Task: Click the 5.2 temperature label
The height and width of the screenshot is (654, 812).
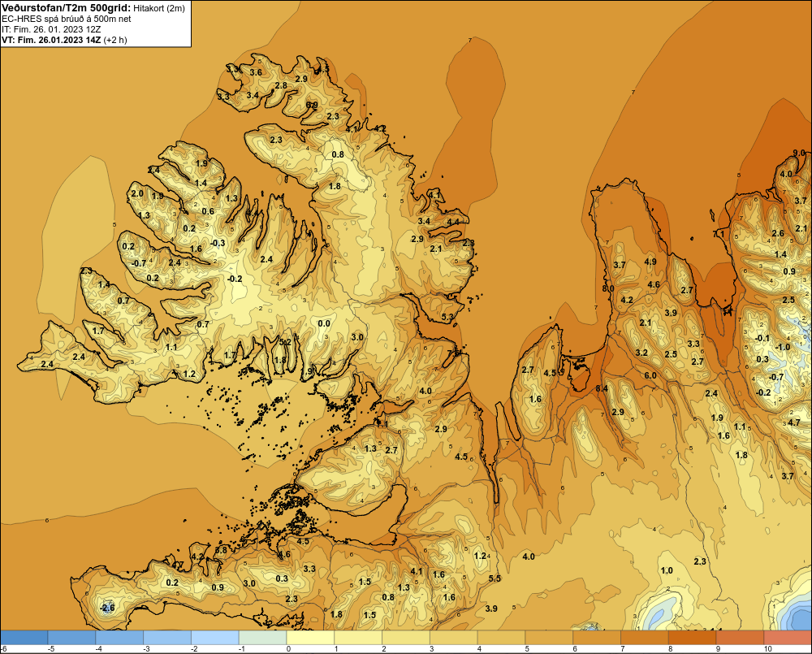Action: click(285, 342)
